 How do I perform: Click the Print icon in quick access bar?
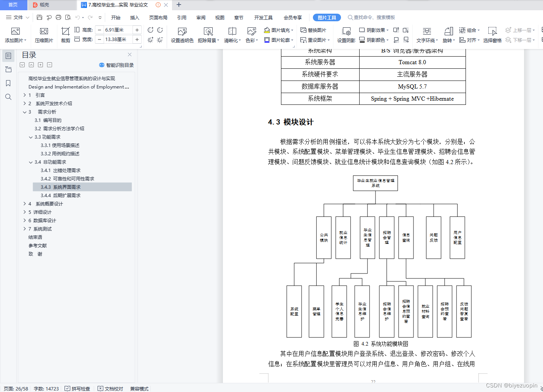58,17
